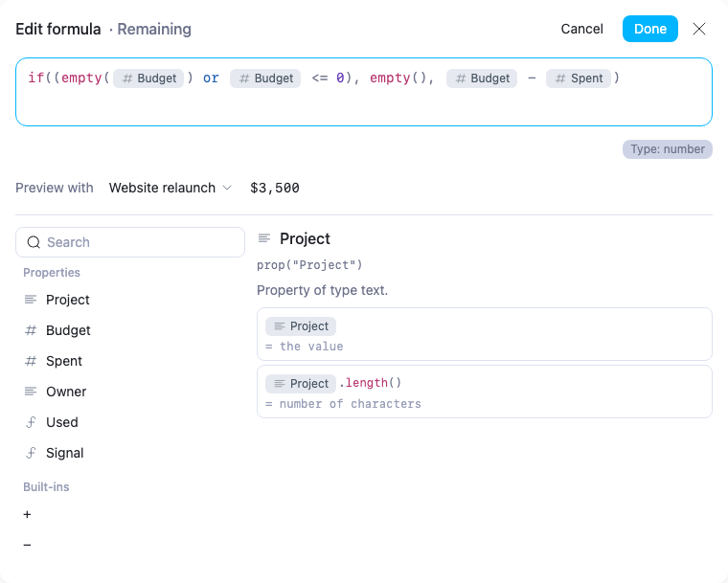Click the Remaining property name in title

coord(154,29)
